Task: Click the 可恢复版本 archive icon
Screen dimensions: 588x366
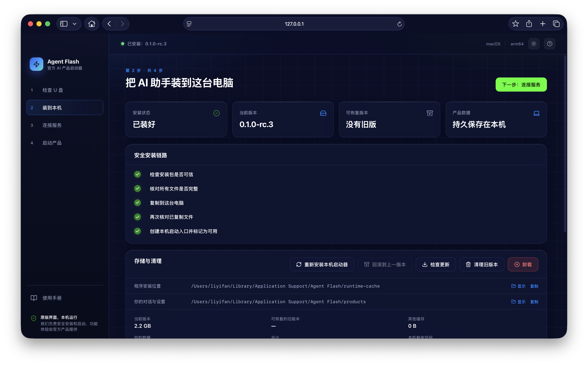Action: click(430, 113)
